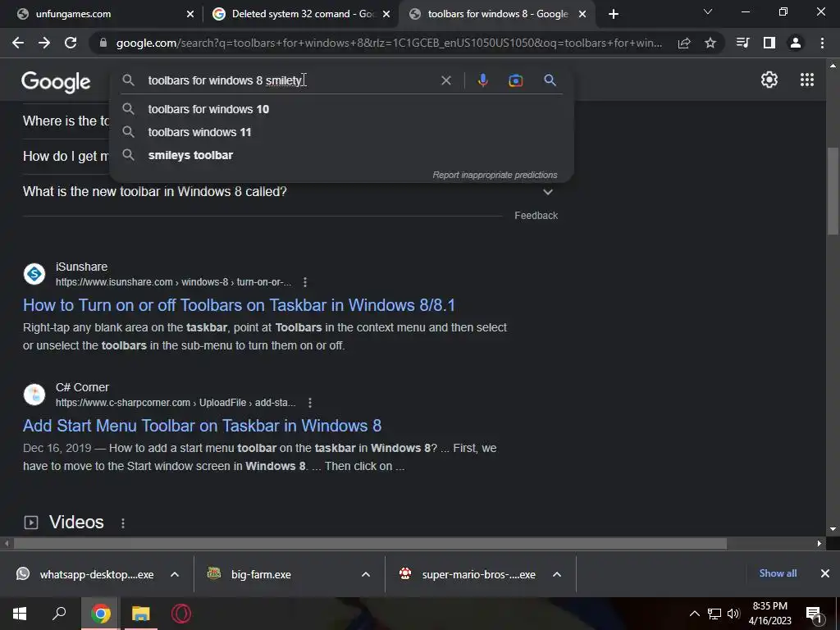
Task: Click the C# Corner site favicon
Action: [x=34, y=395]
